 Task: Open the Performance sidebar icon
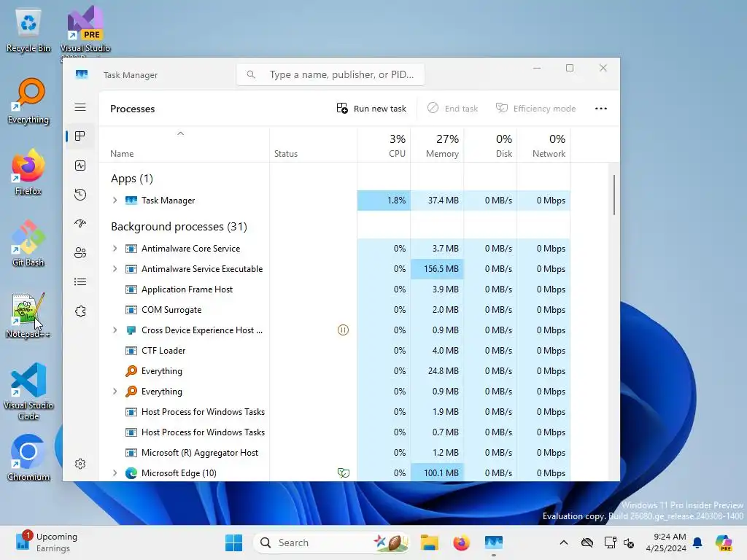pos(80,166)
